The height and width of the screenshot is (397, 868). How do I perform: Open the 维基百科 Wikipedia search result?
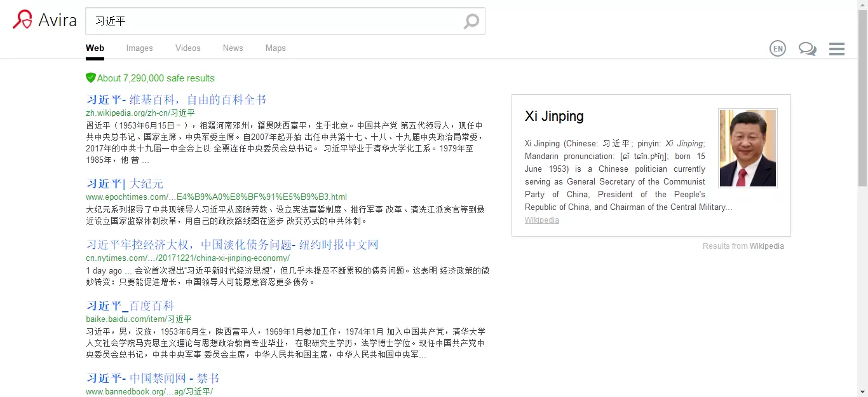(x=176, y=100)
